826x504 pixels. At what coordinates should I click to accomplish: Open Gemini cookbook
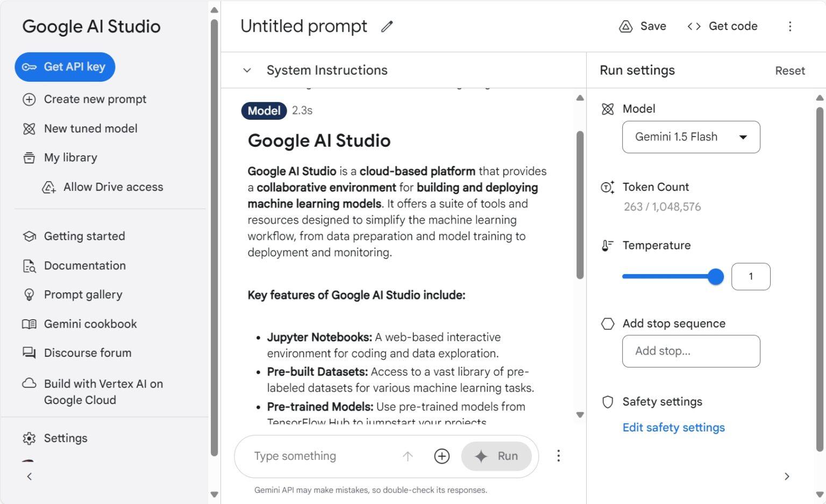(x=90, y=324)
